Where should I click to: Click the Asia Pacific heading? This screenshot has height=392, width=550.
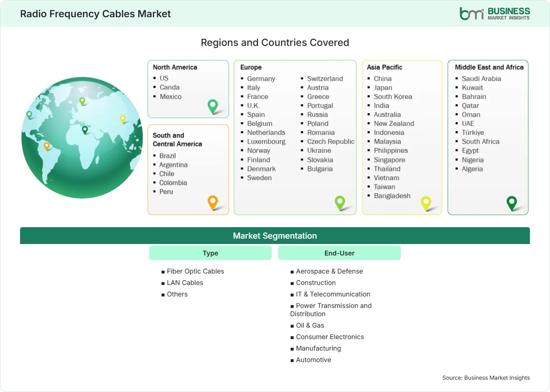(x=384, y=67)
